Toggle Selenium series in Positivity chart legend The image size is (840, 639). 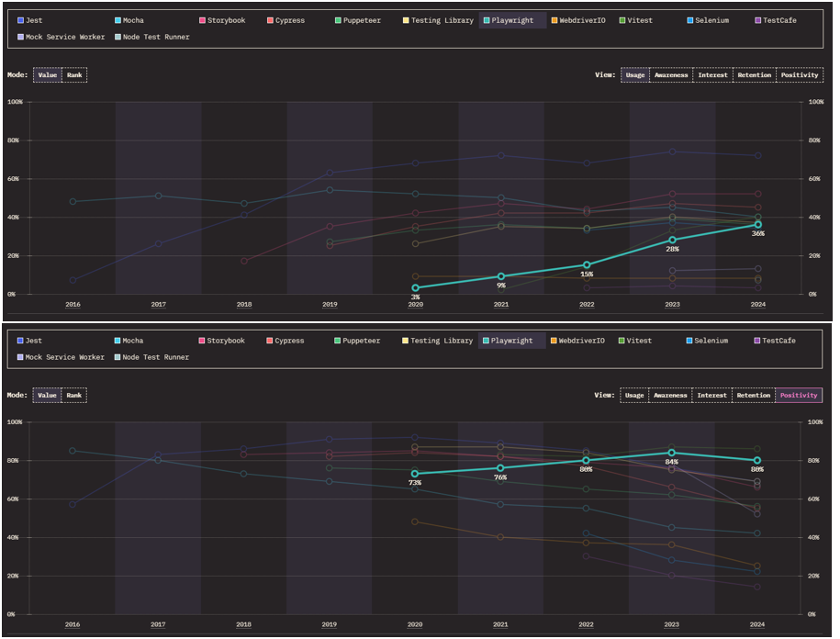click(708, 341)
